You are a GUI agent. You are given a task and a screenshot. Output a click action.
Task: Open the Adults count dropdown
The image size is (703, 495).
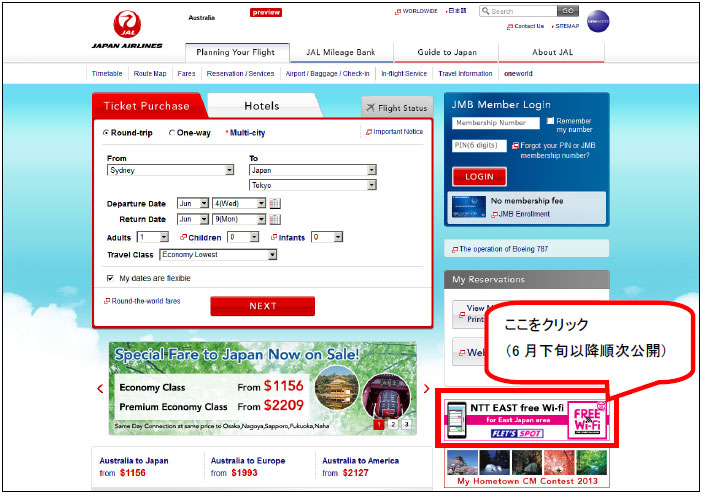coord(153,237)
